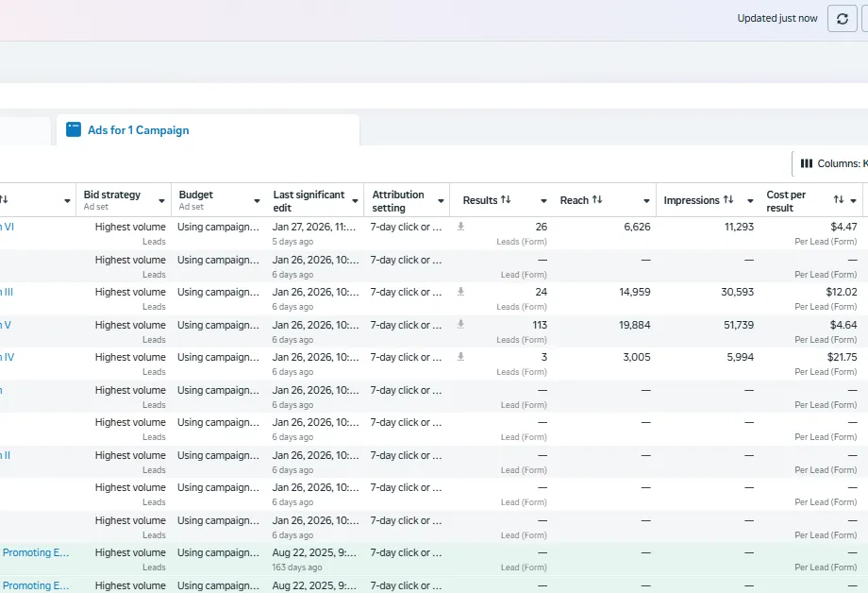Sort by Impressions arrows icon
This screenshot has width=868, height=593.
coord(728,200)
